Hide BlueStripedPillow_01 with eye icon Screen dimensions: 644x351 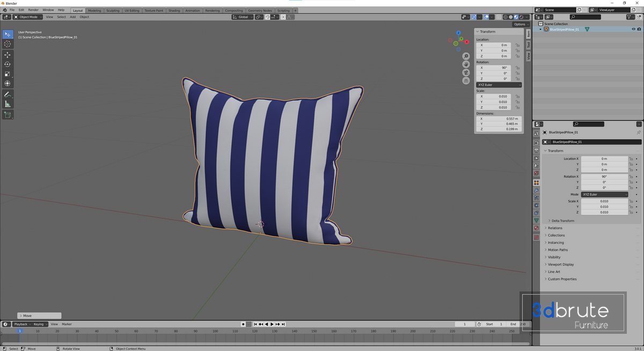(633, 30)
